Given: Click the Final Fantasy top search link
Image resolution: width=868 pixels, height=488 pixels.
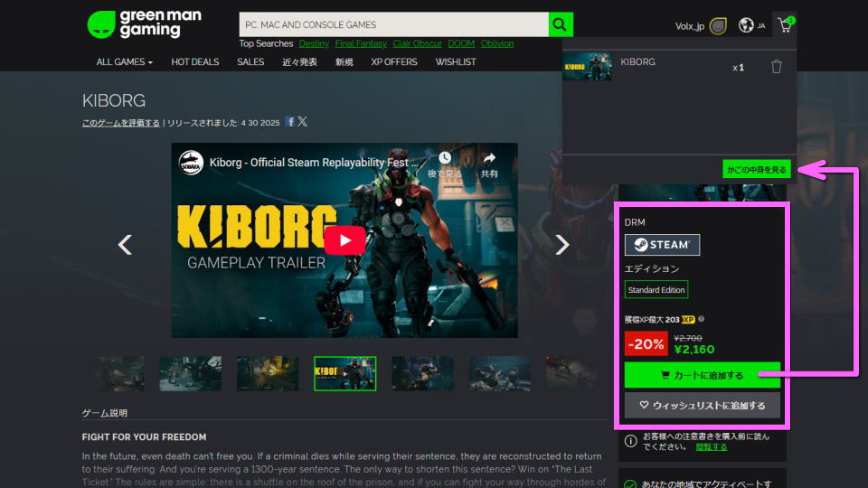Looking at the screenshot, I should [x=361, y=43].
